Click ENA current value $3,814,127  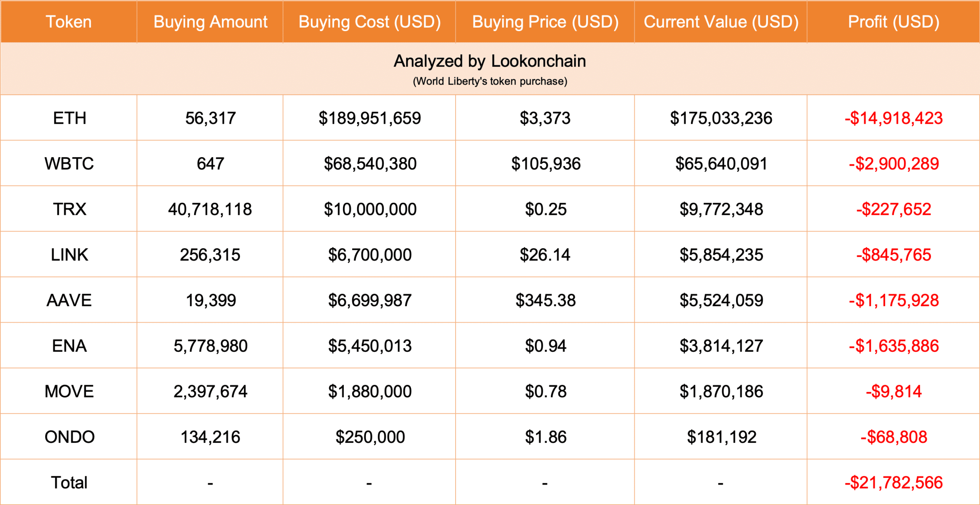point(721,346)
